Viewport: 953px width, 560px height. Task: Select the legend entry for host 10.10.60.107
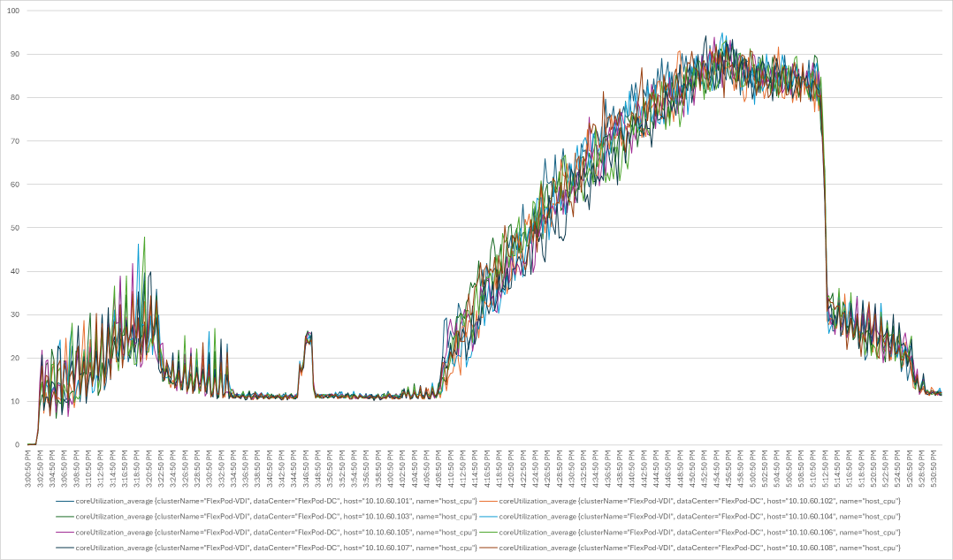pos(267,548)
